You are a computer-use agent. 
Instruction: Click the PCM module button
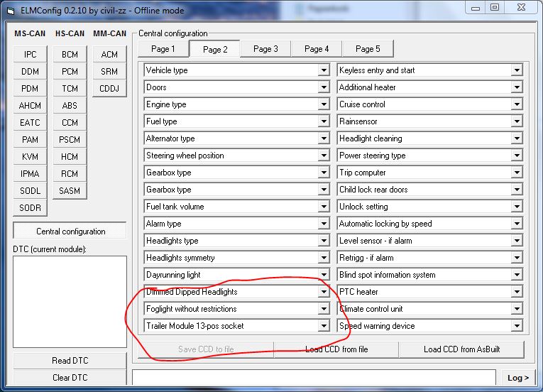[70, 72]
